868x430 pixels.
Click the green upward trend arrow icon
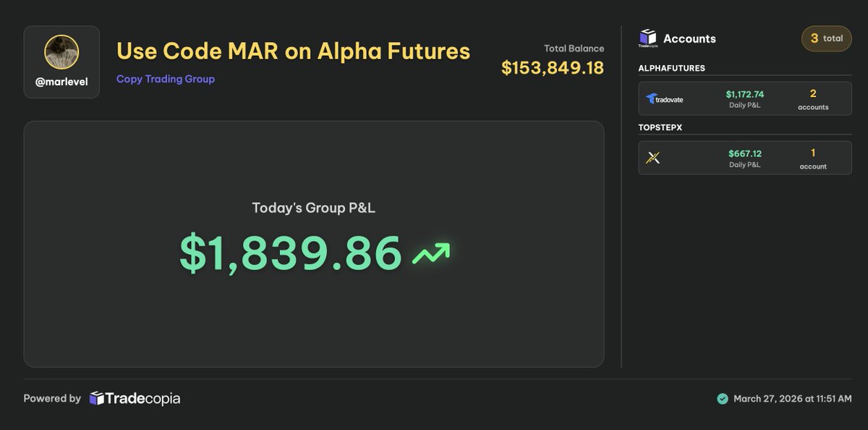431,253
